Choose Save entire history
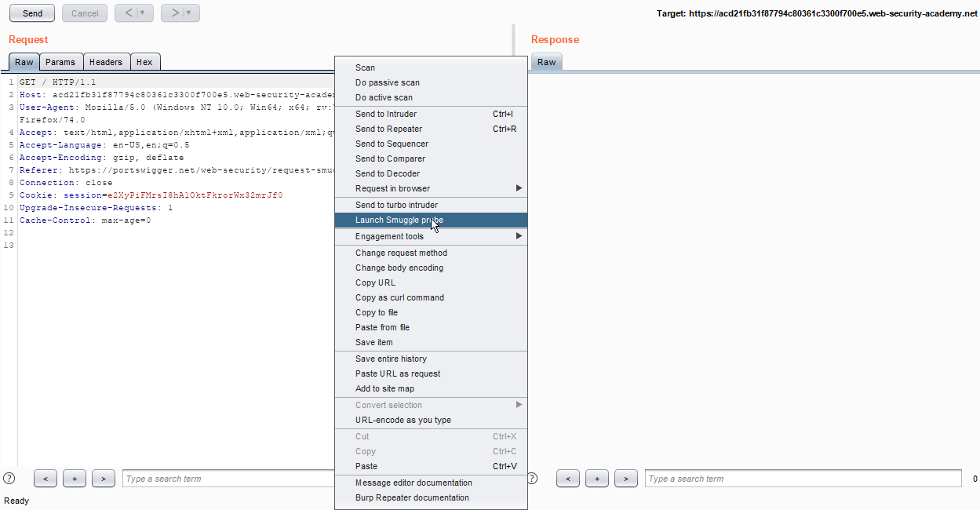Image resolution: width=980 pixels, height=510 pixels. (431, 359)
